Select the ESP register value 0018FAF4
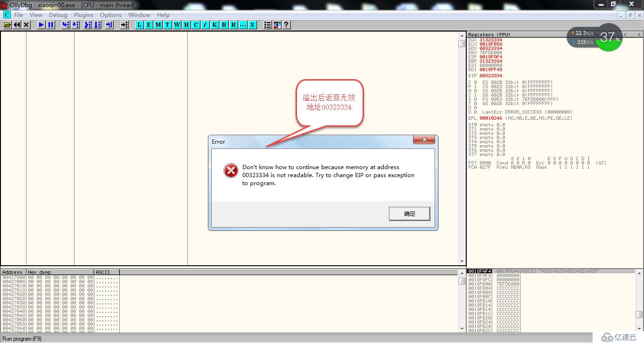 [x=491, y=57]
